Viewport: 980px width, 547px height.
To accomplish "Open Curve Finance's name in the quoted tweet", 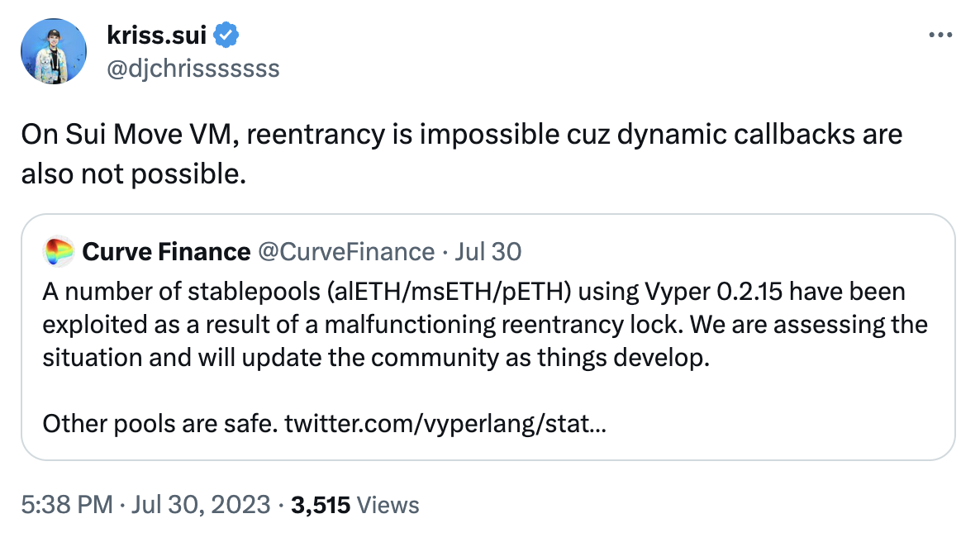I will 166,251.
